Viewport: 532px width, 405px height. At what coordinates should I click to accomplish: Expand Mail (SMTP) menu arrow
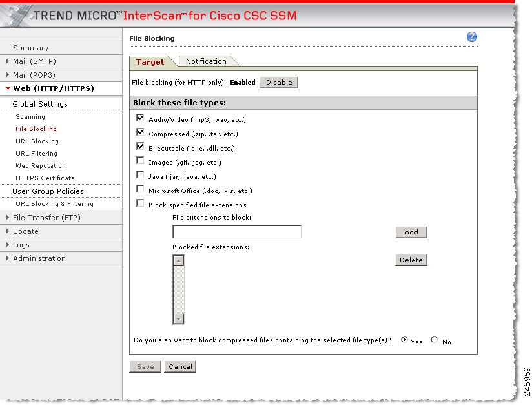pyautogui.click(x=8, y=61)
